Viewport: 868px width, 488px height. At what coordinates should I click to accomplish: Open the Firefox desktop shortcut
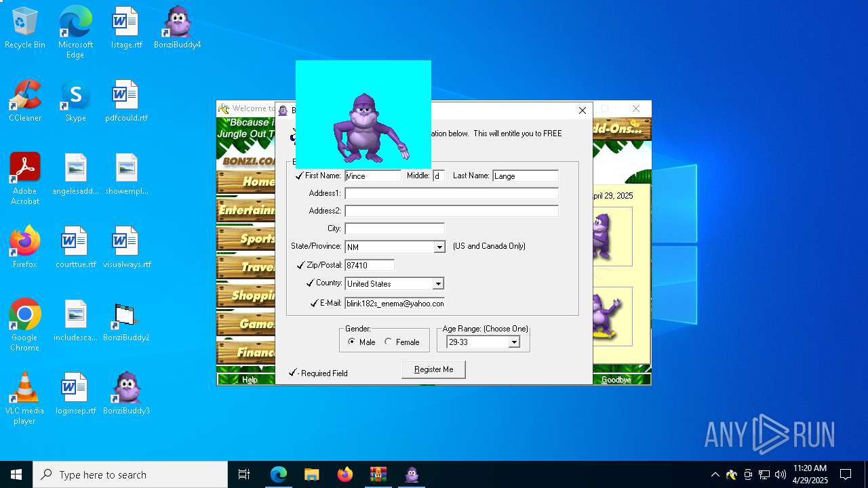[x=25, y=248]
